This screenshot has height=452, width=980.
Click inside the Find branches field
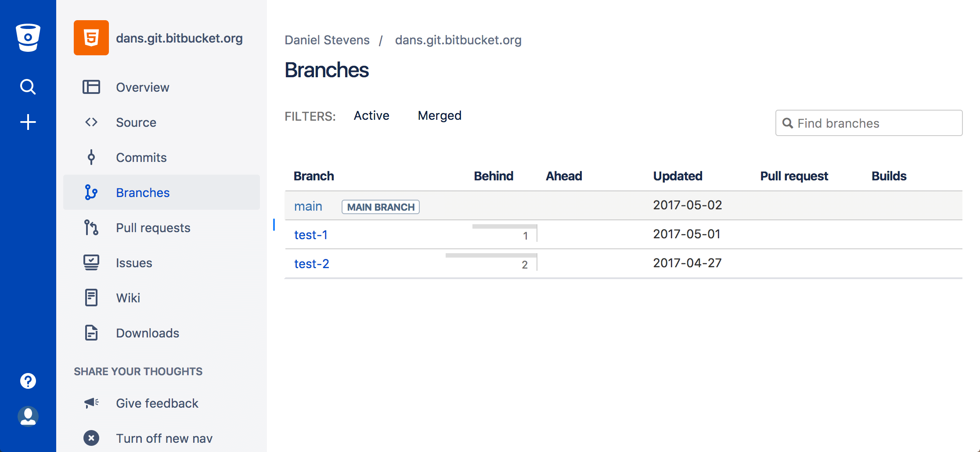point(868,123)
